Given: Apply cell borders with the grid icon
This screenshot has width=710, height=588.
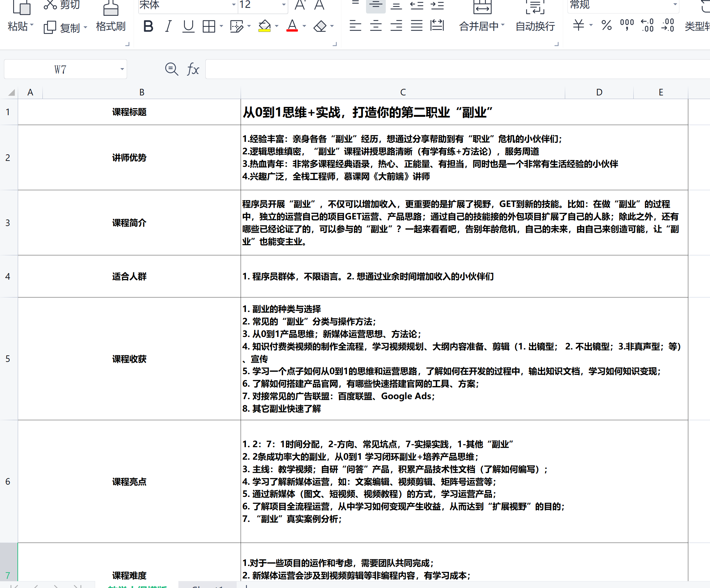Looking at the screenshot, I should click(x=209, y=26).
